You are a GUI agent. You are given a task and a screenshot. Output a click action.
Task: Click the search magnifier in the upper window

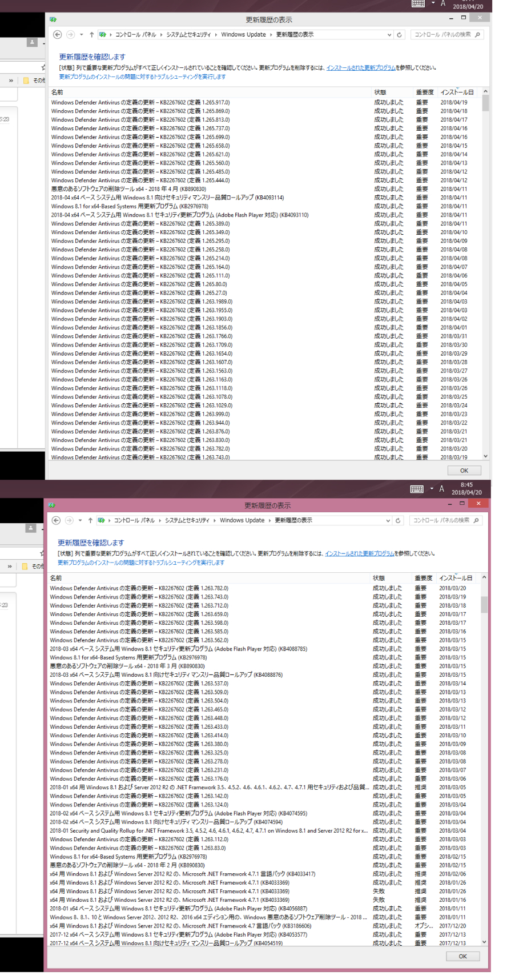pyautogui.click(x=477, y=35)
